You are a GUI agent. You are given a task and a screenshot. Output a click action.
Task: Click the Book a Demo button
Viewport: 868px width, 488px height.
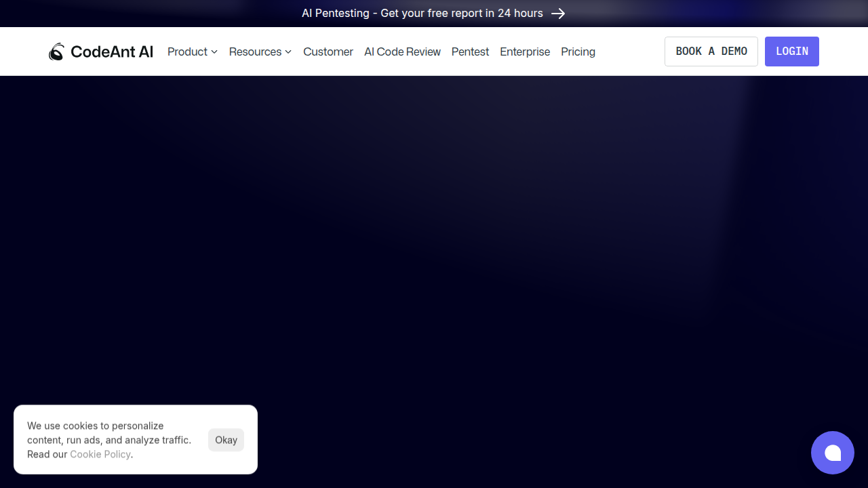[711, 52]
